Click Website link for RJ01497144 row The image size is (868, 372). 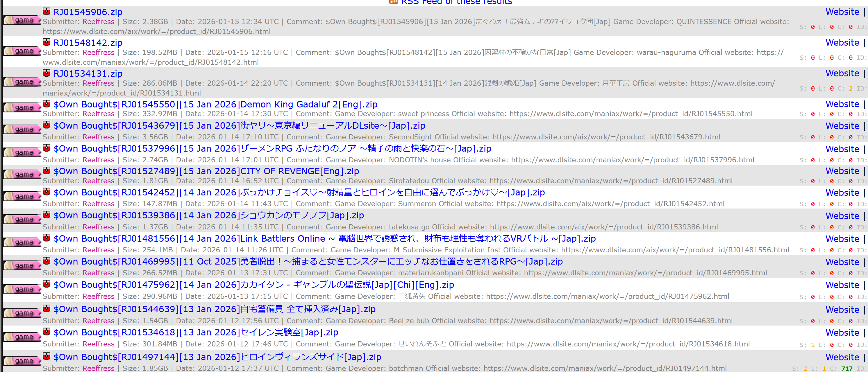pos(842,357)
